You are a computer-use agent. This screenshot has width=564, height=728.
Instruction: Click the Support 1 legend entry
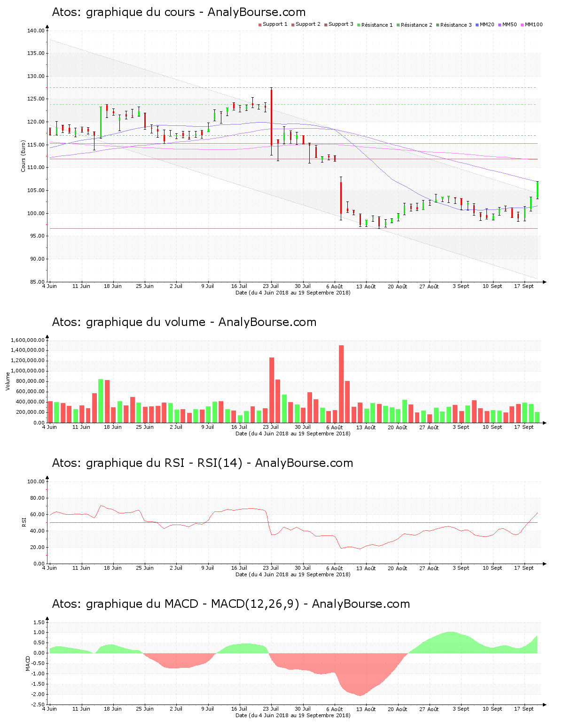click(273, 24)
